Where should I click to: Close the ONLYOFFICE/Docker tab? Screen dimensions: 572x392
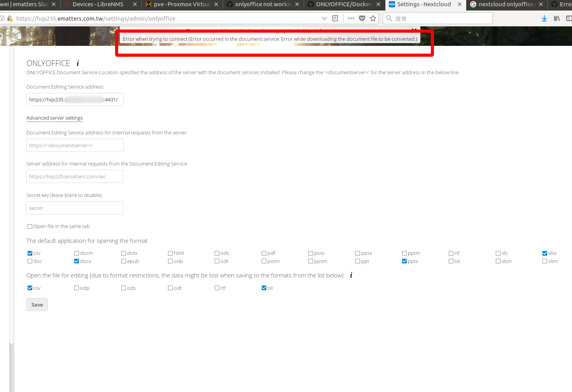pyautogui.click(x=378, y=4)
